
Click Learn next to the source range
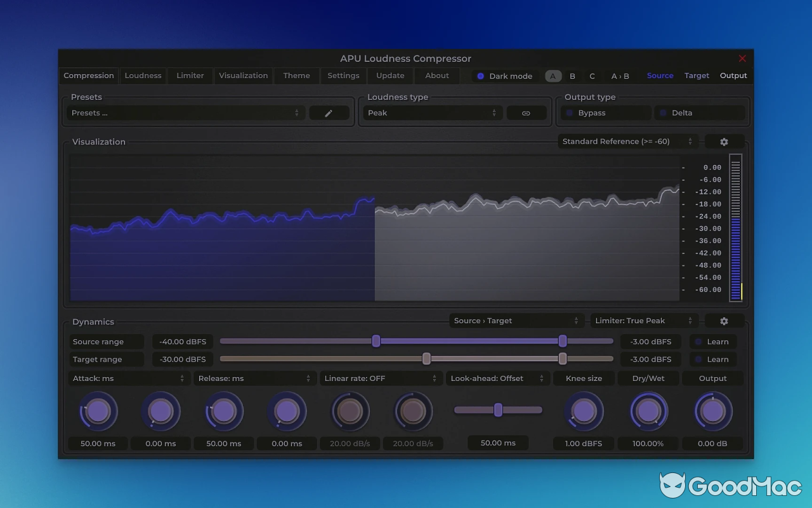pyautogui.click(x=713, y=341)
